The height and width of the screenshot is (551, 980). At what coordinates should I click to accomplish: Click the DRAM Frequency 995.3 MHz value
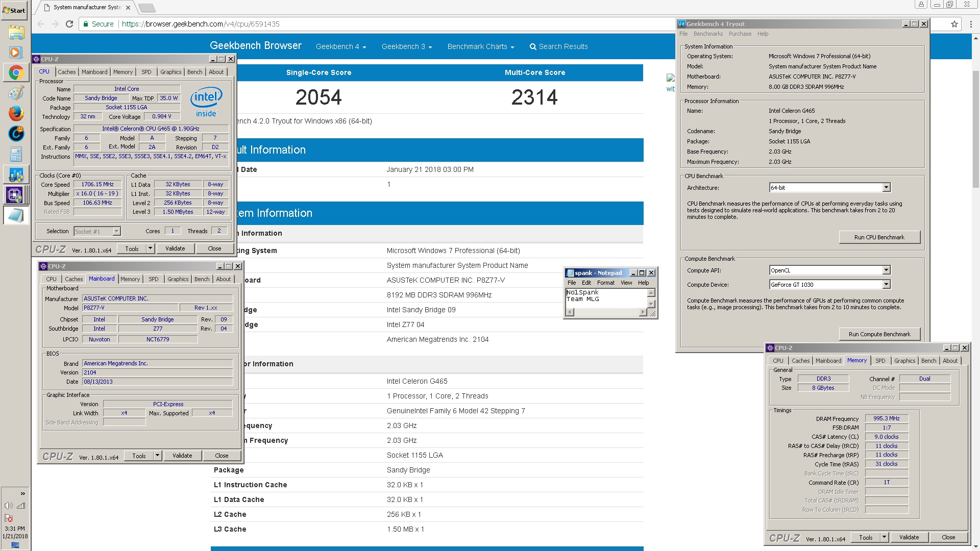(x=887, y=418)
